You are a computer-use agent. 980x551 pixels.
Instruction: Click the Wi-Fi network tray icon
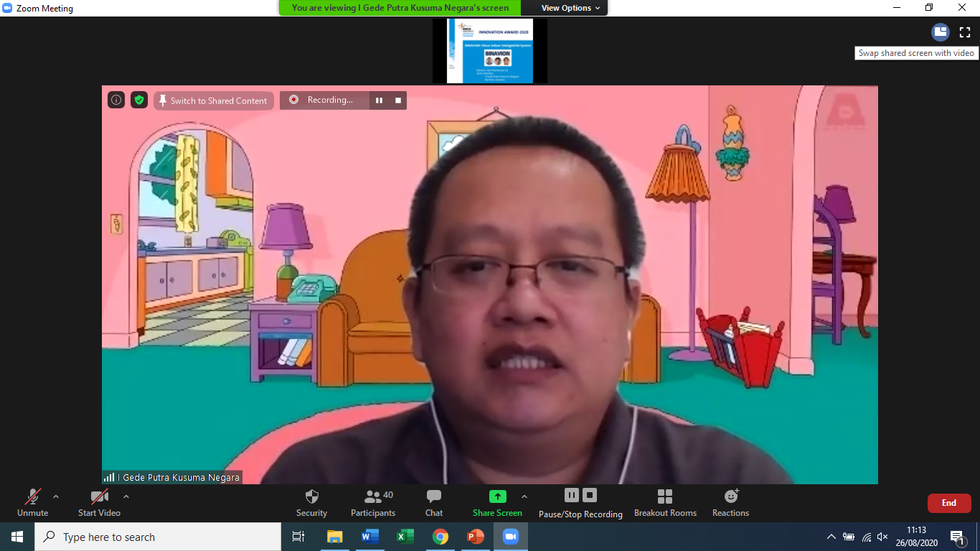pos(867,537)
